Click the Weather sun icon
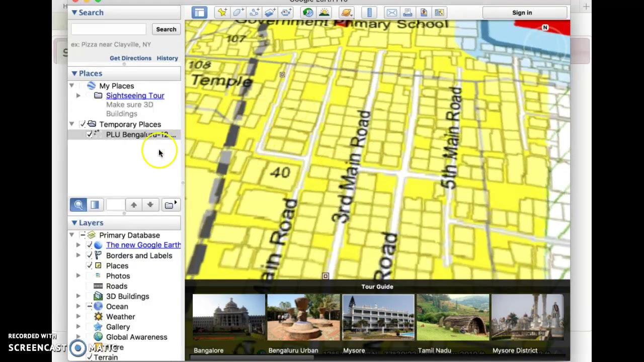Viewport: 644px width, 362px height. click(x=98, y=316)
